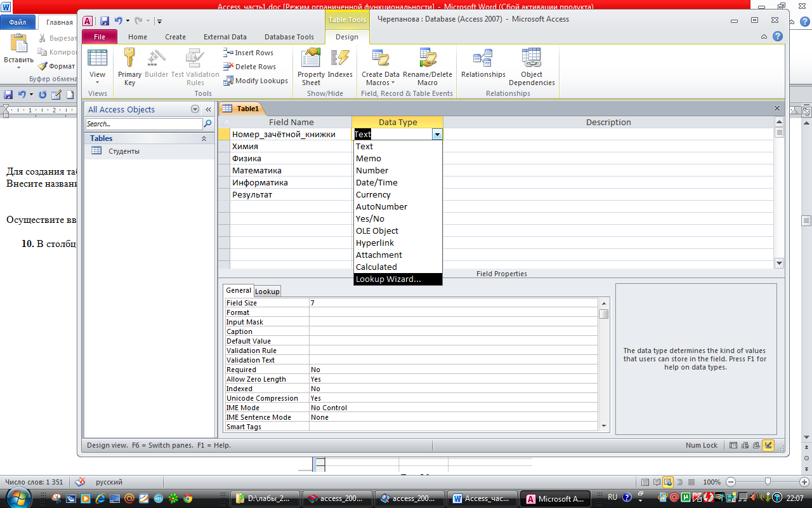
Task: Switch to the External Data ribbon tab
Action: click(x=225, y=37)
